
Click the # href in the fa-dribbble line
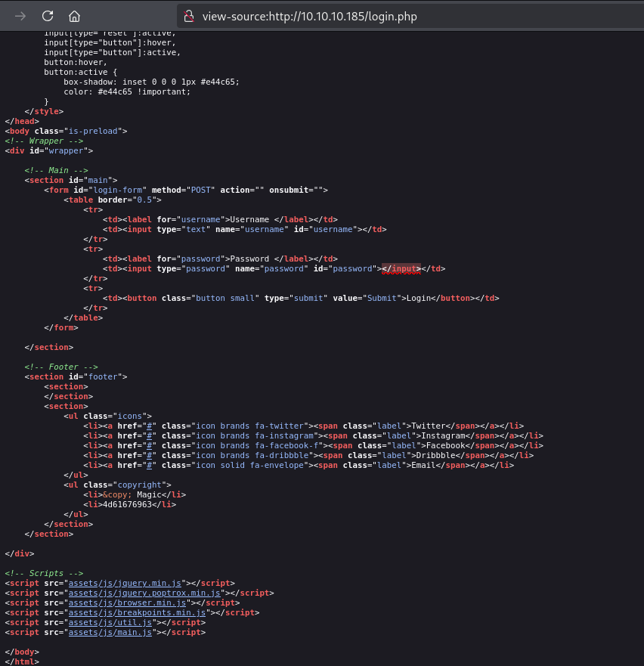[x=149, y=455]
